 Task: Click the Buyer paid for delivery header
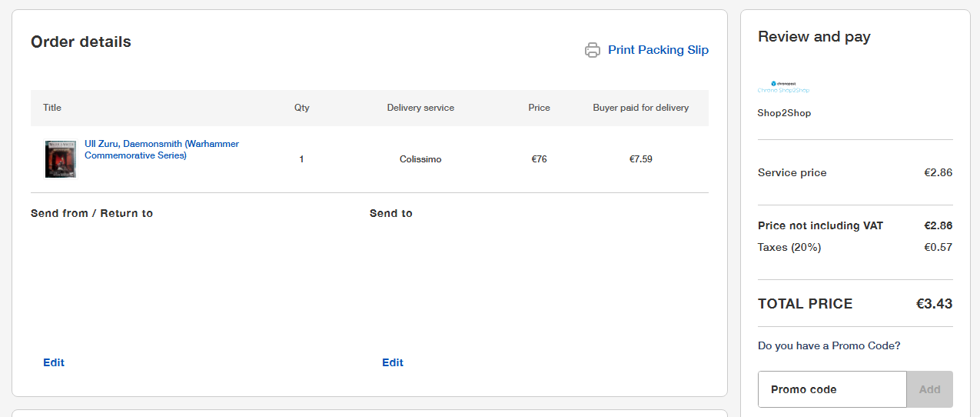coord(640,108)
